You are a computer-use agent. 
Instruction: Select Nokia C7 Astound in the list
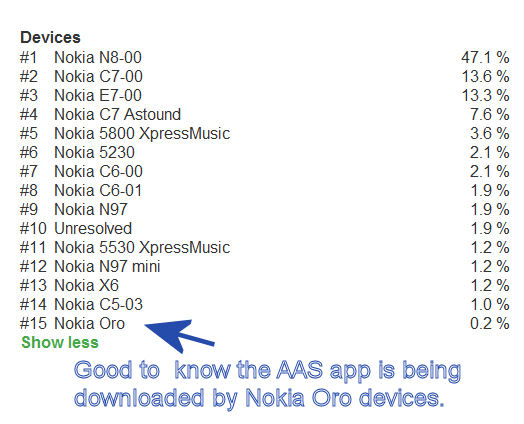[x=118, y=115]
